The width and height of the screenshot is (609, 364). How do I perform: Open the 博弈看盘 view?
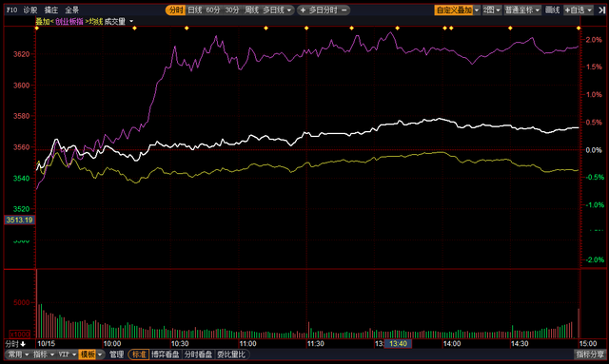pyautogui.click(x=165, y=354)
